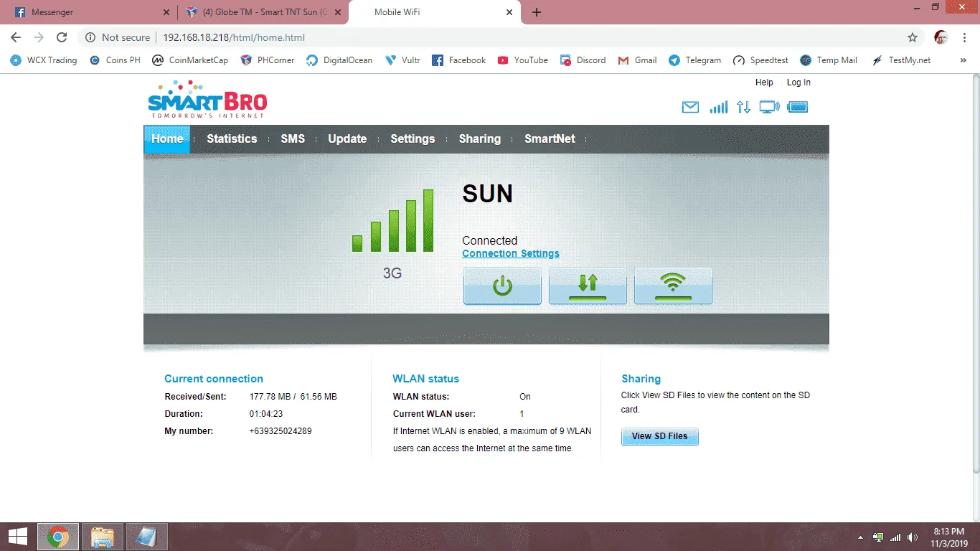Bookmark this page with star icon
This screenshot has height=551, width=980.
913,37
